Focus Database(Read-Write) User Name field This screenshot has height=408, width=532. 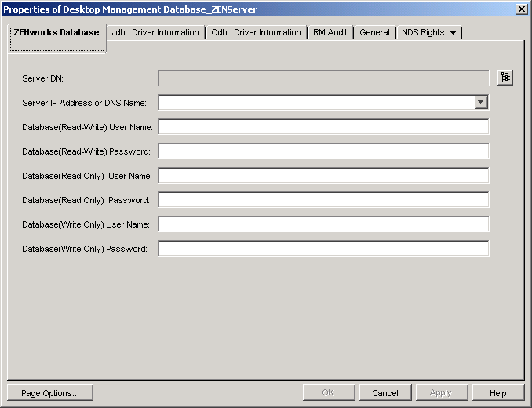coord(323,127)
